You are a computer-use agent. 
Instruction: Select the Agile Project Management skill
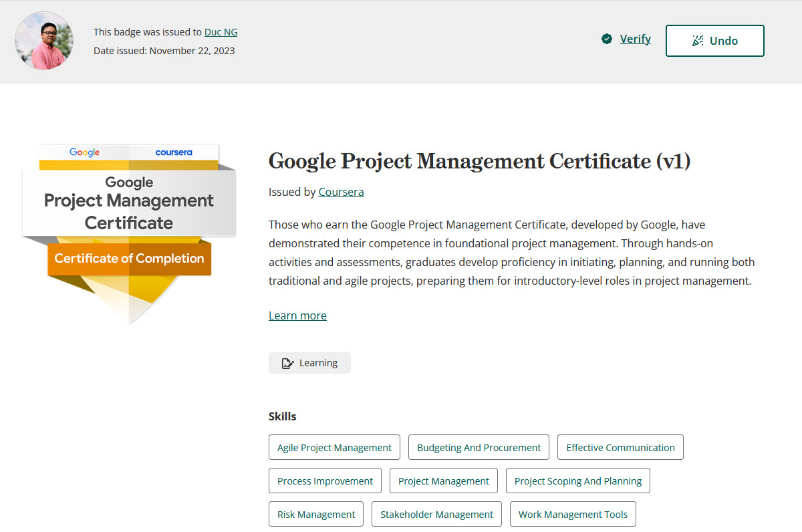coord(334,448)
